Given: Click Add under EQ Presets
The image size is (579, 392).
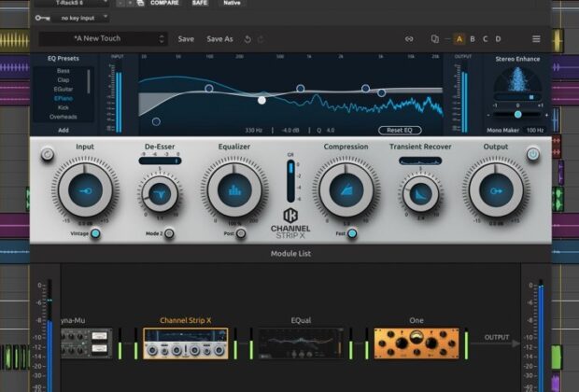Looking at the screenshot, I should [x=64, y=130].
